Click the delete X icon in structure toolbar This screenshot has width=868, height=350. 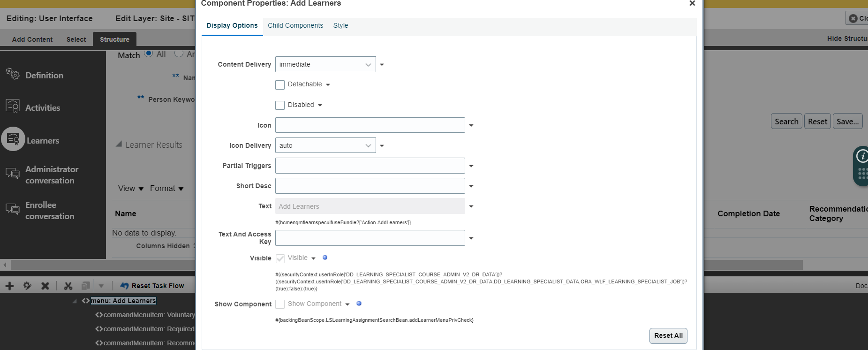(x=45, y=286)
